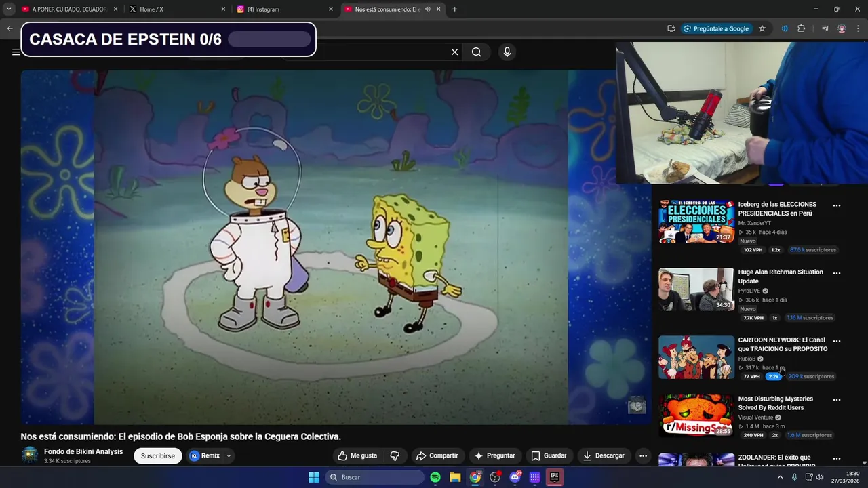The width and height of the screenshot is (868, 488).
Task: Open the tab search dropdown arrow
Action: click(9, 9)
